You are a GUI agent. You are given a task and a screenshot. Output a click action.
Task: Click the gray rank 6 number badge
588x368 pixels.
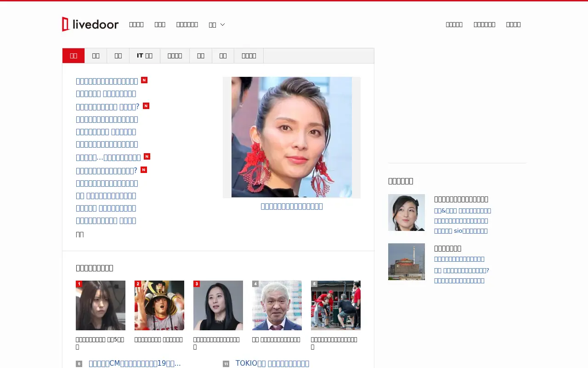[79, 364]
